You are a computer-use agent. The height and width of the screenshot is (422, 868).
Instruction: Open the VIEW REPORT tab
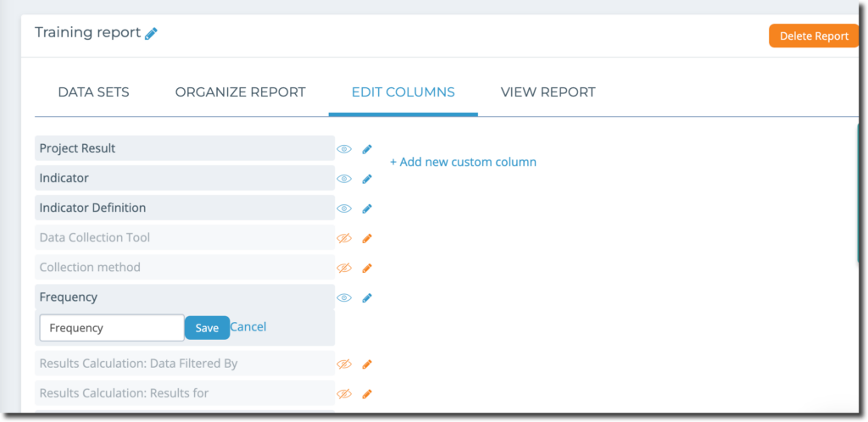(548, 92)
